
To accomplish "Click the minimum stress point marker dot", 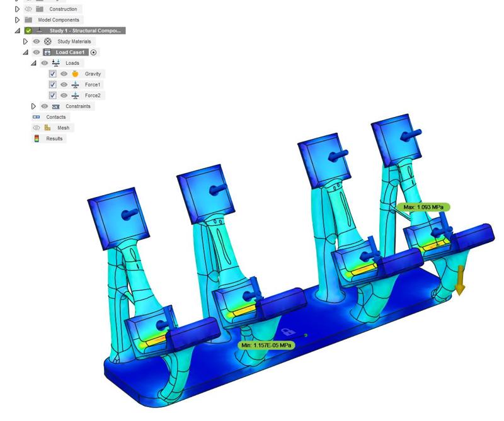I will pos(306,335).
